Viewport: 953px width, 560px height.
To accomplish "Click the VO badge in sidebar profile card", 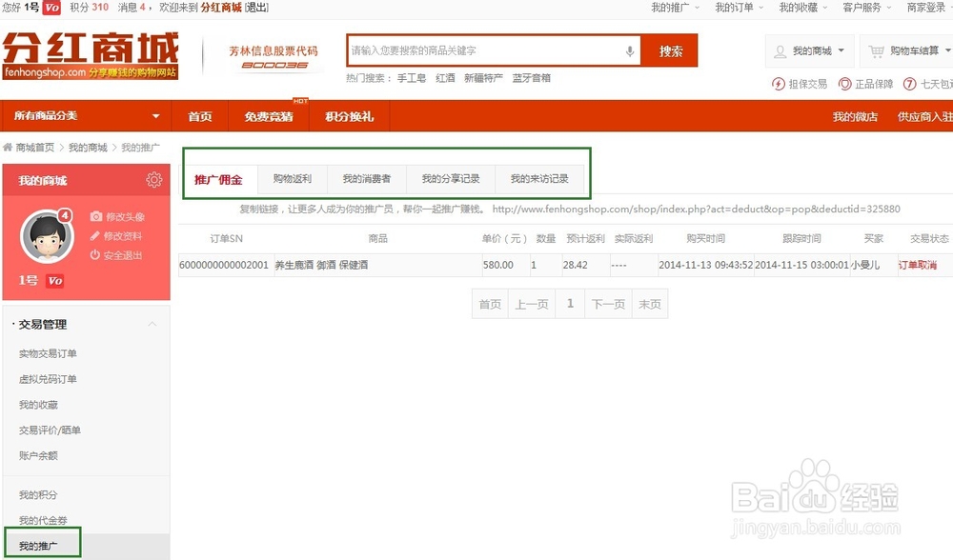I will (54, 281).
